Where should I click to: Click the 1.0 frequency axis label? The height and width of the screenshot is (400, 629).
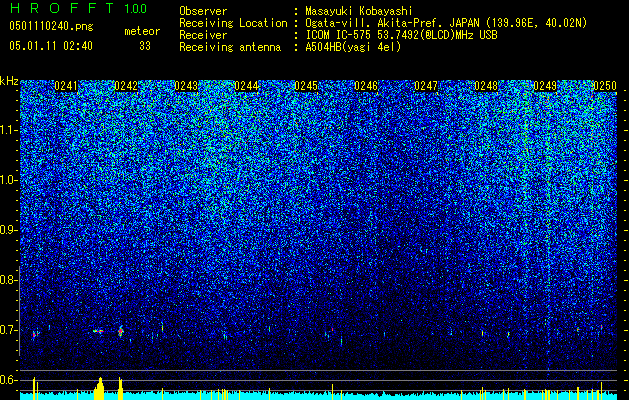tap(8, 180)
